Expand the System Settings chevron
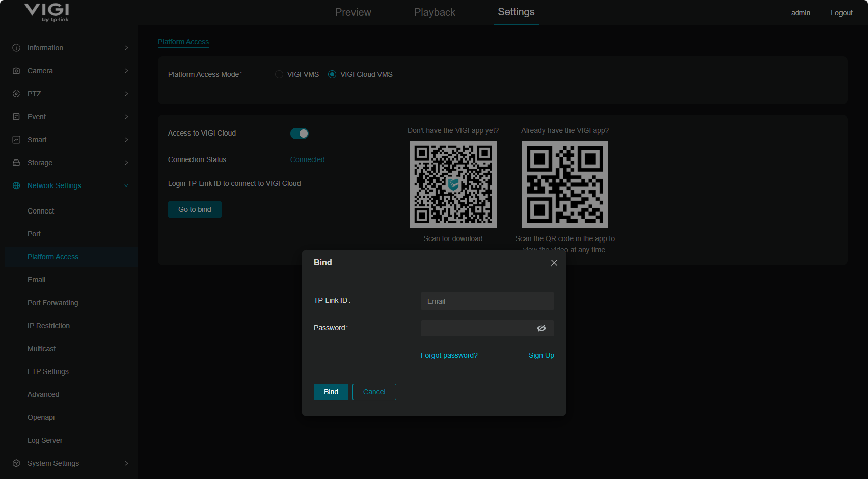 [126, 463]
